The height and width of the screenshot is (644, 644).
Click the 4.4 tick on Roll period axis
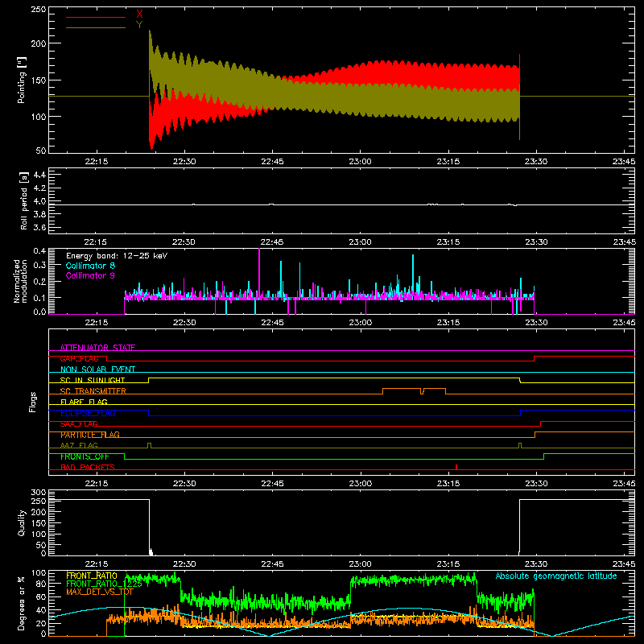click(39, 175)
